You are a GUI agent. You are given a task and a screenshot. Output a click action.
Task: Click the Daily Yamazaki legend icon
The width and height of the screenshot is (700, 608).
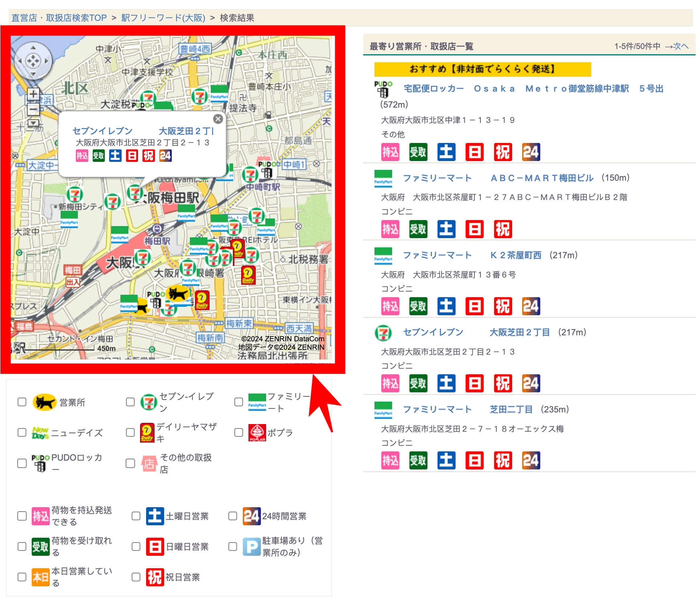point(147,433)
